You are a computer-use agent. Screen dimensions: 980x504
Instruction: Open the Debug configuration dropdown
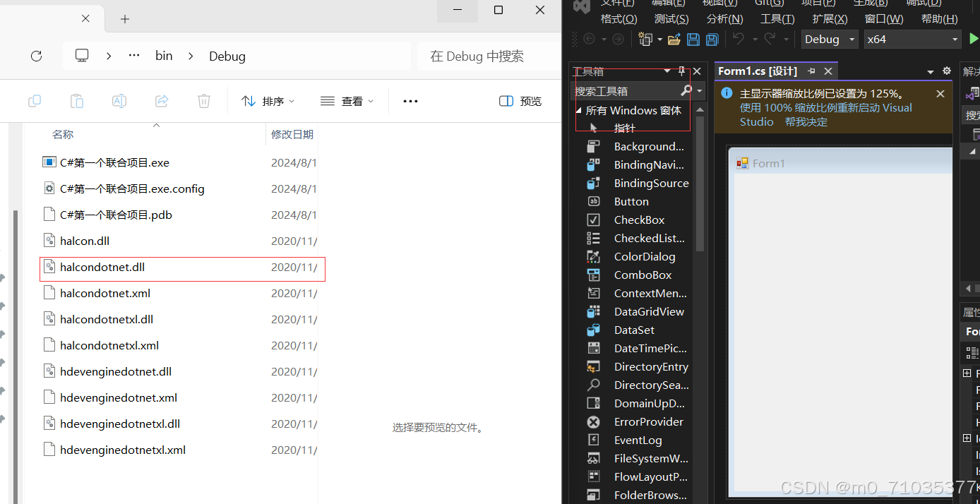[x=830, y=40]
